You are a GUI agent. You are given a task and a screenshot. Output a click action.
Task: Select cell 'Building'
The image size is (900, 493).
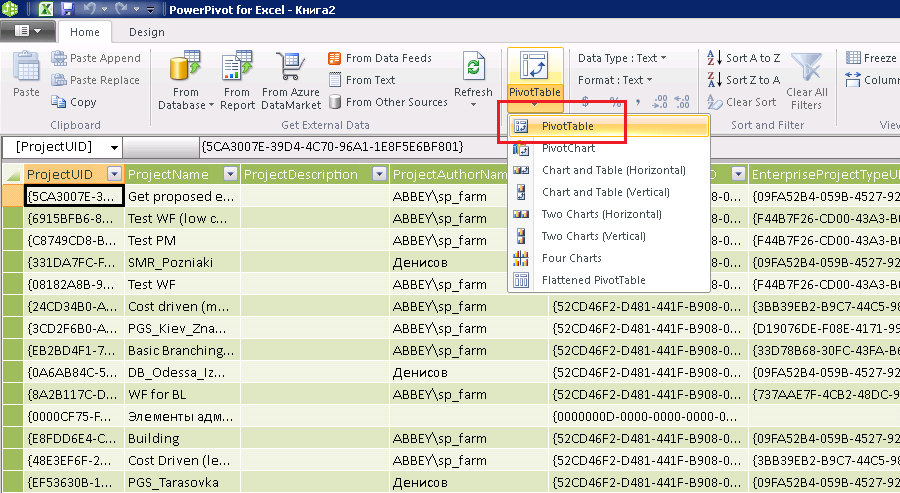(x=182, y=438)
